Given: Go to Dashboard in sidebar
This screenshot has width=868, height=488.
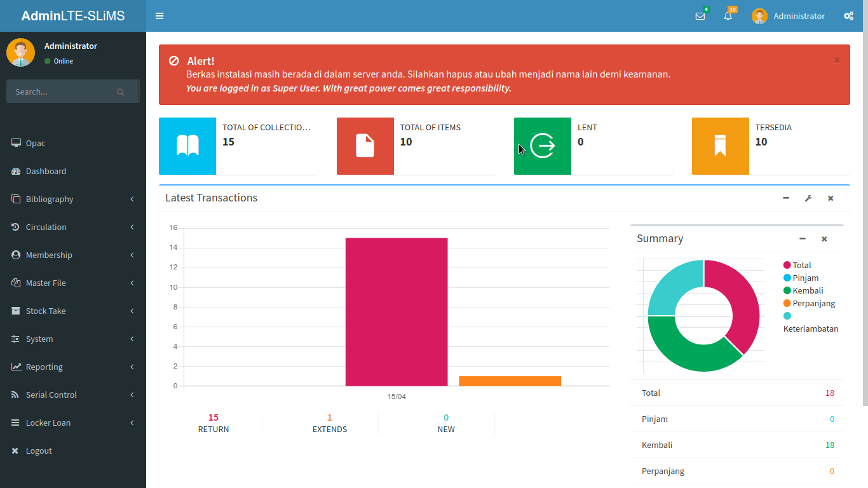Looking at the screenshot, I should tap(73, 171).
